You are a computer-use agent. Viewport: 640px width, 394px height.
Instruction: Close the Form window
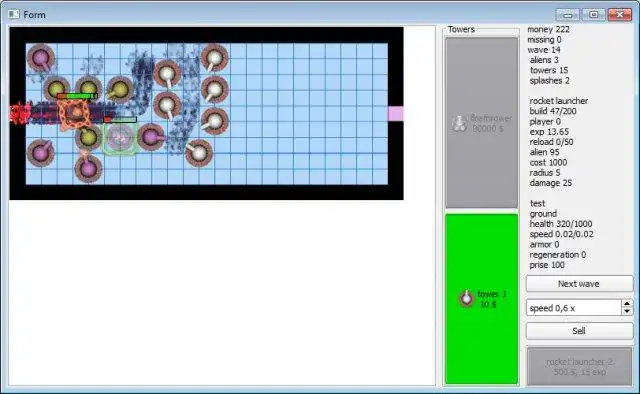pyautogui.click(x=620, y=15)
